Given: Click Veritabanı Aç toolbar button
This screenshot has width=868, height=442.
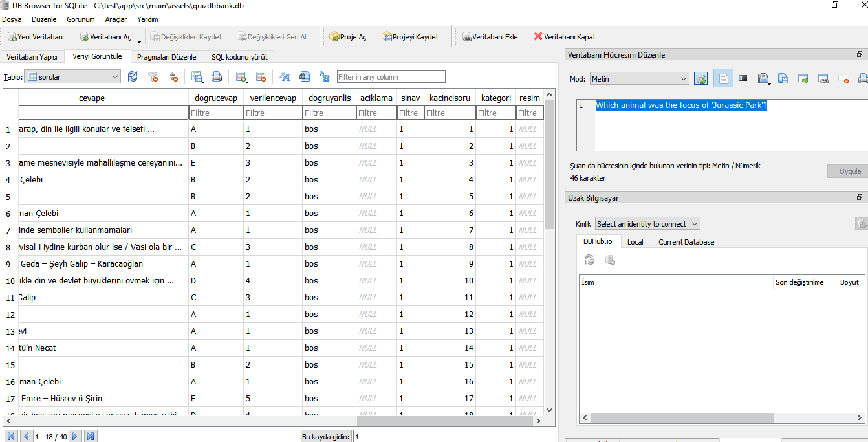Looking at the screenshot, I should (105, 37).
